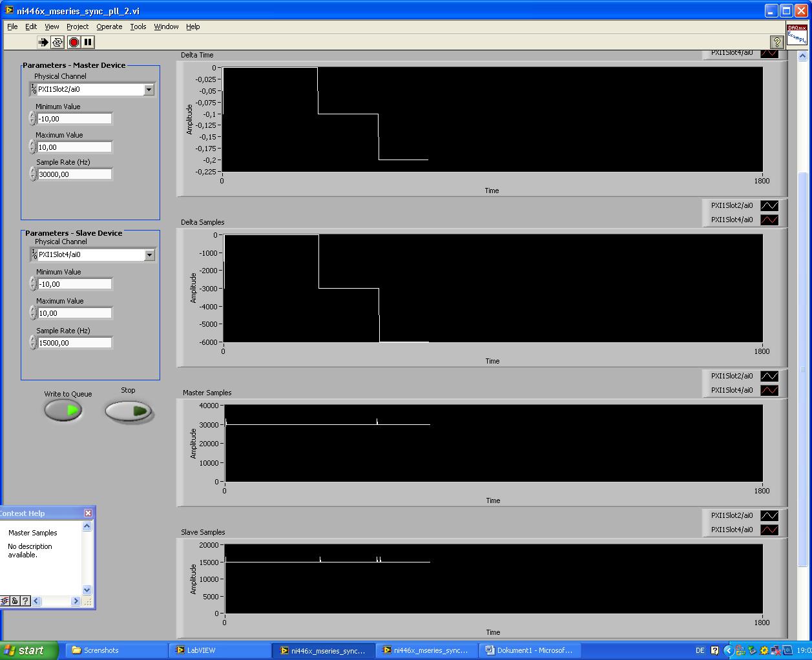Click the Slave Samples PXI1Slot2/ai0 plot legend icon
The width and height of the screenshot is (812, 660).
point(769,515)
